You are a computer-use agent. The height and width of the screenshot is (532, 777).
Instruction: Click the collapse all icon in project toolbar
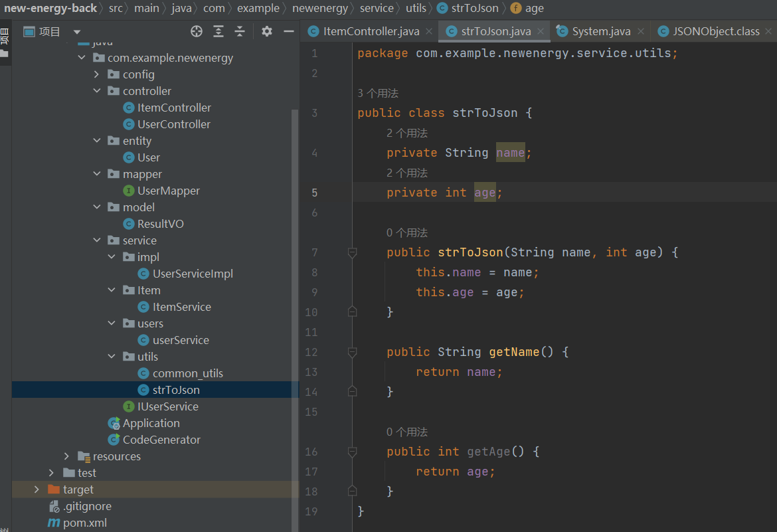240,31
